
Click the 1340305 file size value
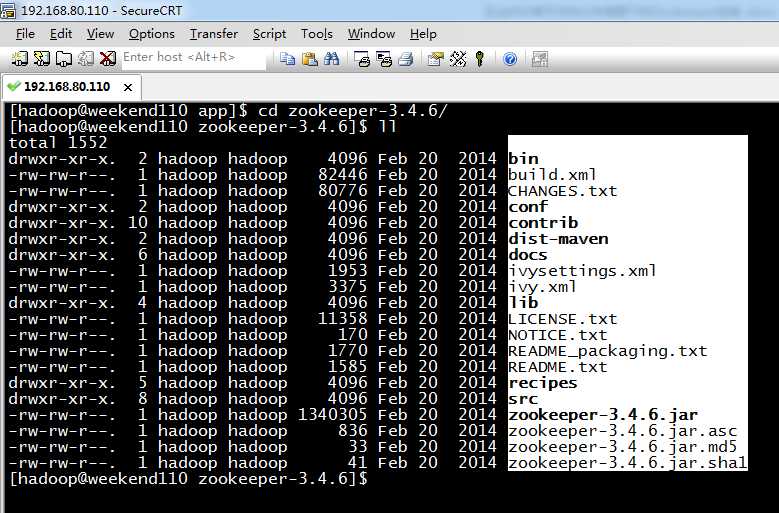pyautogui.click(x=332, y=414)
